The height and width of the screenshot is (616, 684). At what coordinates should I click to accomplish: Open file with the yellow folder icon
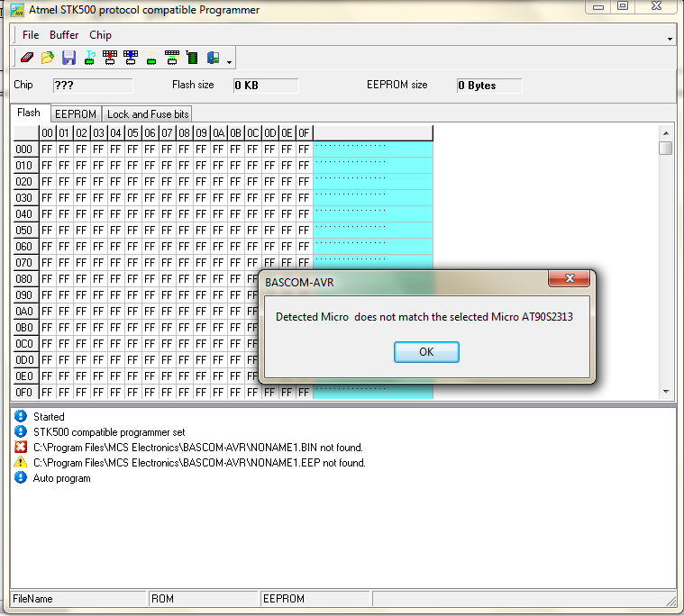[48, 58]
